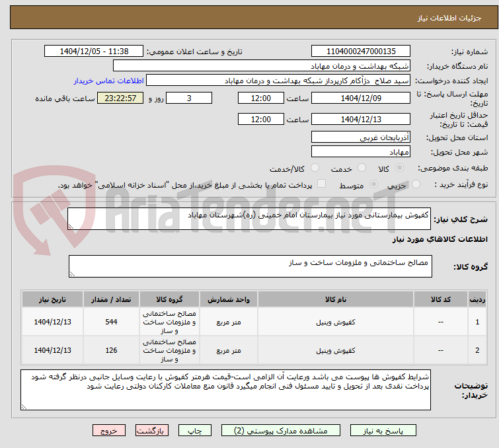Select the کالا/خدمت radio button
The image size is (499, 448).
(x=315, y=168)
